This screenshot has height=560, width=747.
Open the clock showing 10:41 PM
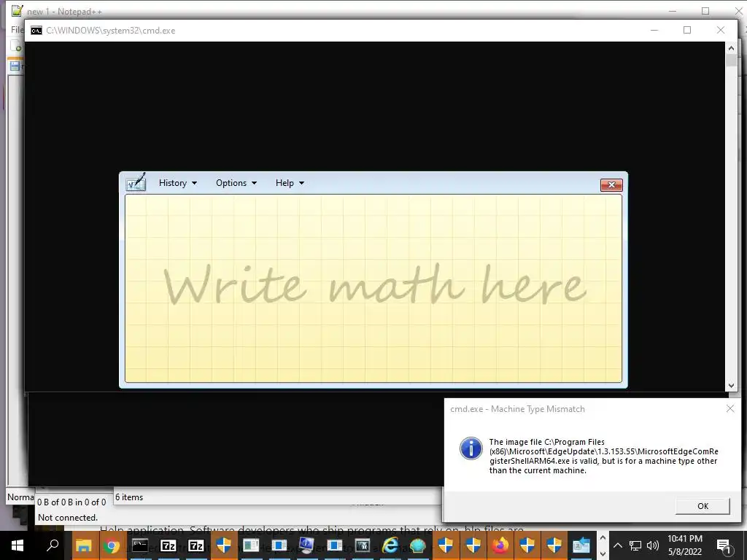[684, 545]
